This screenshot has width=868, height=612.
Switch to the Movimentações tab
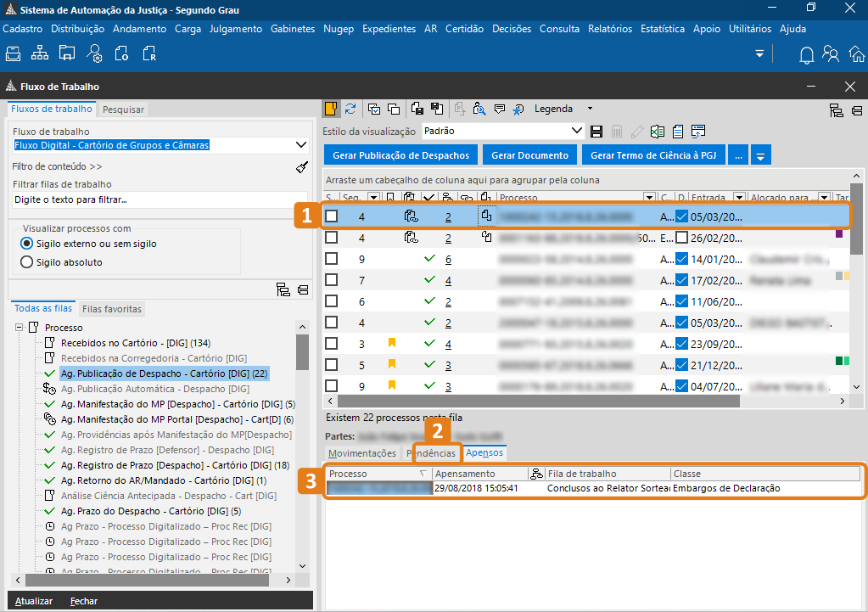point(362,453)
